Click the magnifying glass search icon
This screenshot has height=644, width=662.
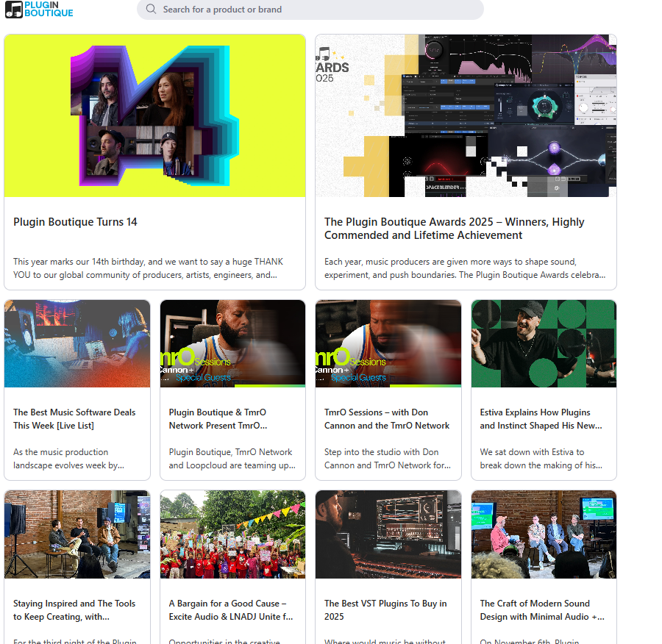[x=151, y=10]
